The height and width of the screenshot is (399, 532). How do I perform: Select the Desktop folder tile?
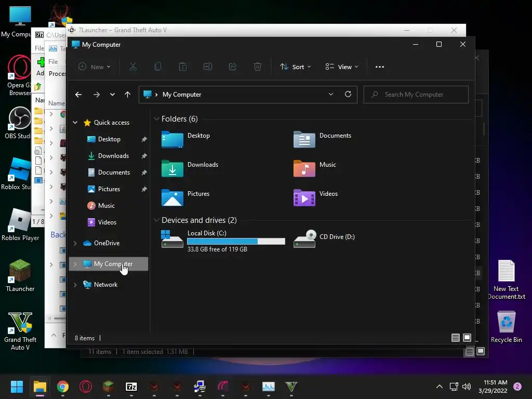tap(185, 139)
